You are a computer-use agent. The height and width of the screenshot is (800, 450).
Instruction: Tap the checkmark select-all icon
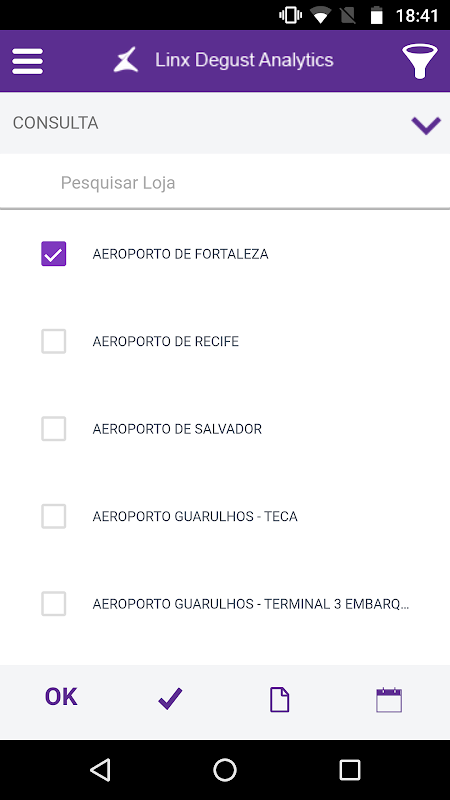point(170,698)
